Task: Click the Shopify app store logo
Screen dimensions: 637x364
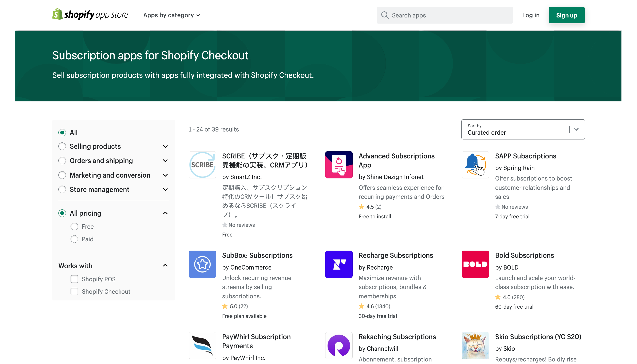Action: [x=90, y=15]
